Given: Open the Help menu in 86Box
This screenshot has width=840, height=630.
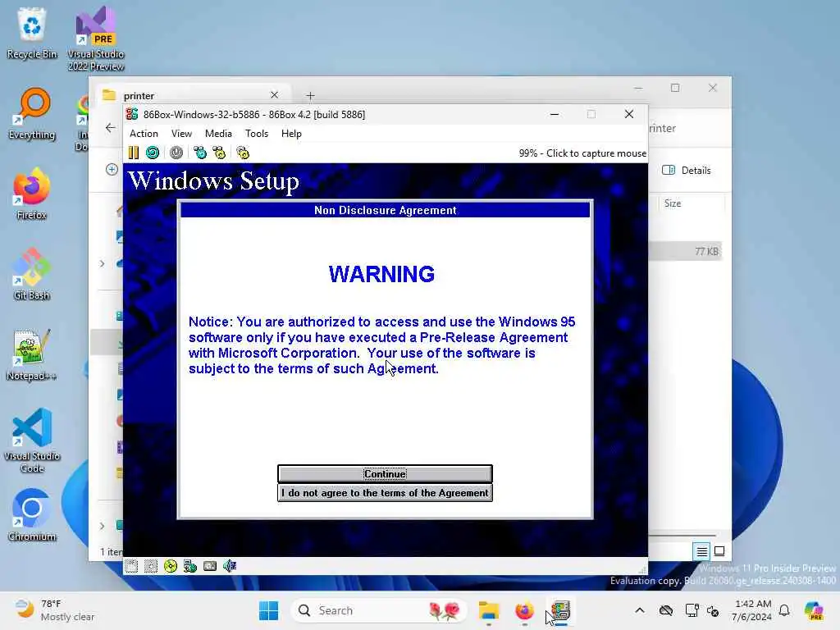Looking at the screenshot, I should point(291,134).
